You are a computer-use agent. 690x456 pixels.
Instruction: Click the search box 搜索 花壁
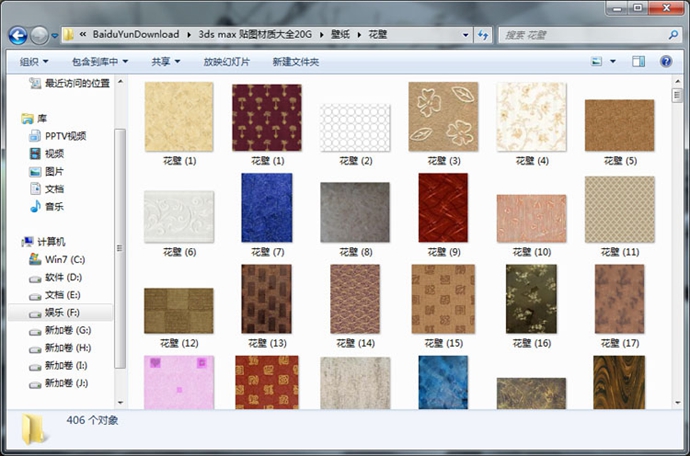pos(583,35)
